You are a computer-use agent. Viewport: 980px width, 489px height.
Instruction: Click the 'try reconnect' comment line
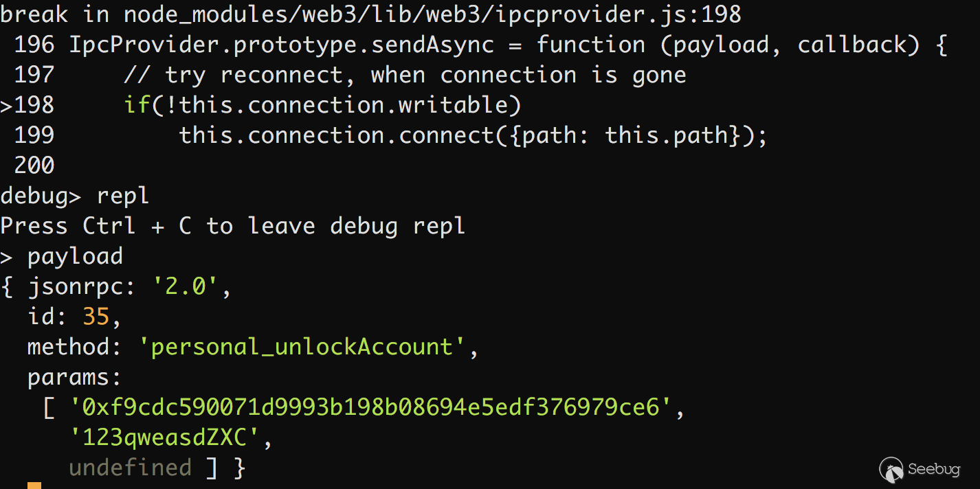point(405,75)
